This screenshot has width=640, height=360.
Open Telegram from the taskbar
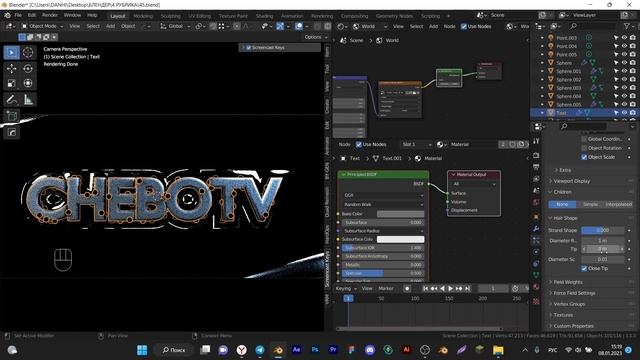pyautogui.click(x=260, y=350)
